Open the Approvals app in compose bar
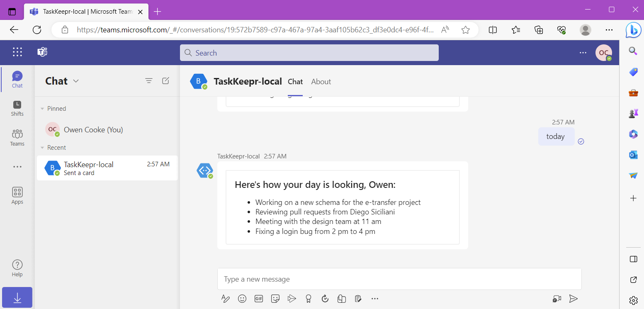Screen dimensions: 644x309 coord(325,299)
